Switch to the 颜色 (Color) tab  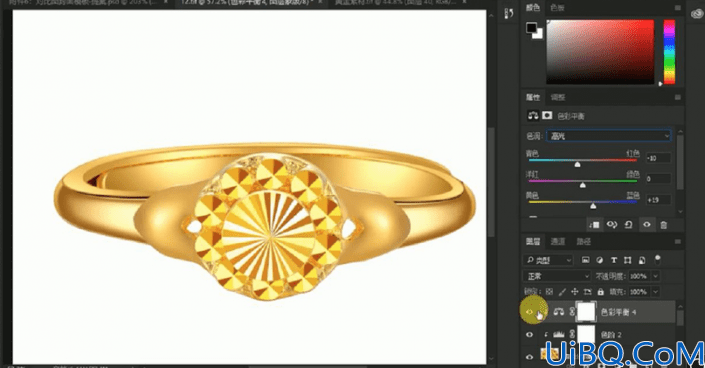(x=533, y=8)
